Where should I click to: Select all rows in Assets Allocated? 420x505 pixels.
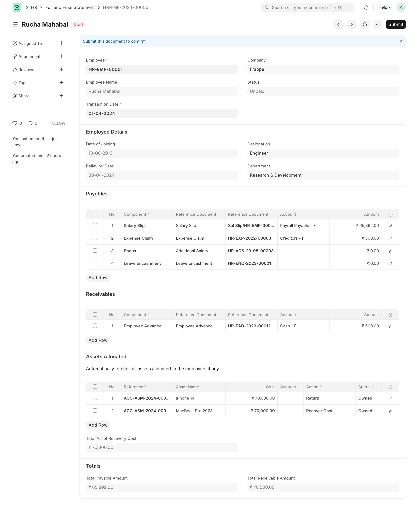tap(95, 387)
